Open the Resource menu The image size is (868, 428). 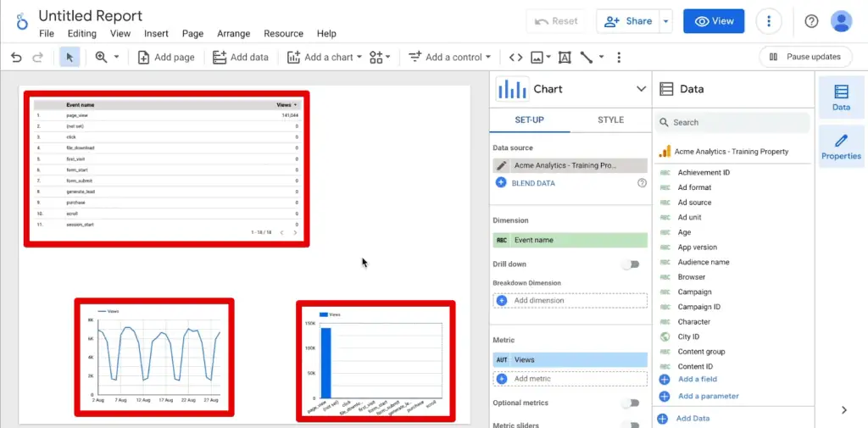pos(283,34)
